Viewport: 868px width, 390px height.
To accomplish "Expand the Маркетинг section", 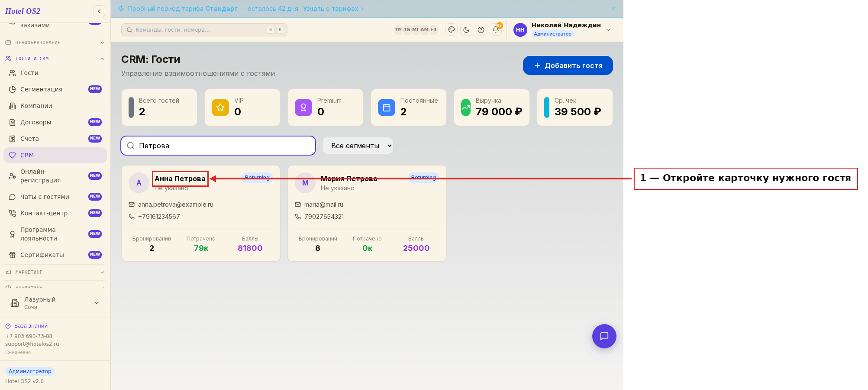I will [55, 272].
